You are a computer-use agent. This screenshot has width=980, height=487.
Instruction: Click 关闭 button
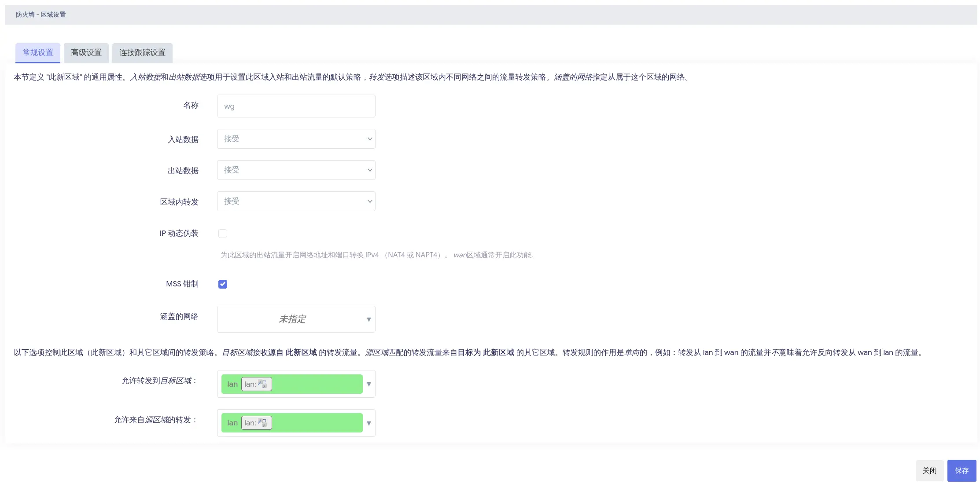929,471
